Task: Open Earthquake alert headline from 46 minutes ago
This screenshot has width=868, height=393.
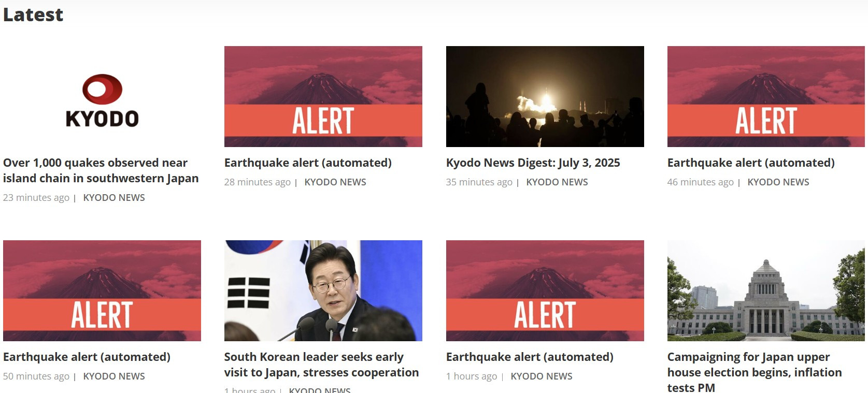Action: pos(751,163)
